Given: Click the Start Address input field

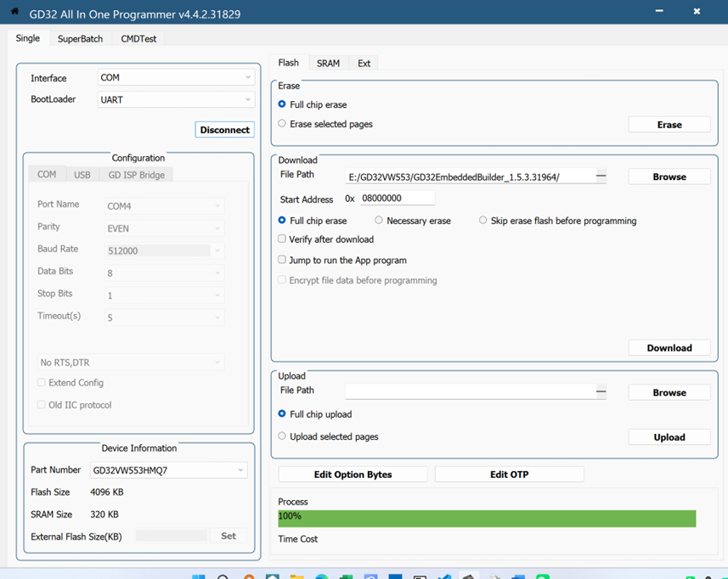Looking at the screenshot, I should pos(397,198).
